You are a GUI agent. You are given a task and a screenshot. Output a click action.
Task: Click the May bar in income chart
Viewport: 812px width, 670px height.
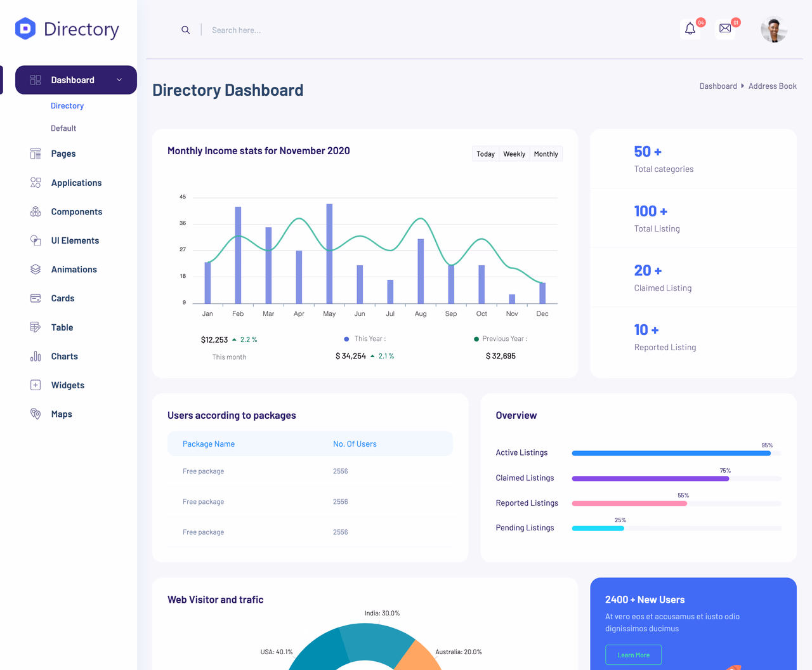329,253
